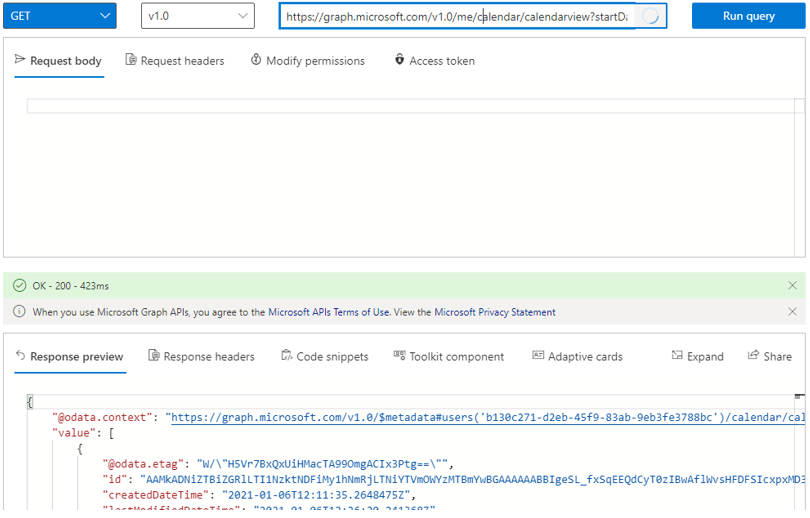The image size is (810, 518).
Task: Open the GET method dropdown
Action: [x=60, y=16]
